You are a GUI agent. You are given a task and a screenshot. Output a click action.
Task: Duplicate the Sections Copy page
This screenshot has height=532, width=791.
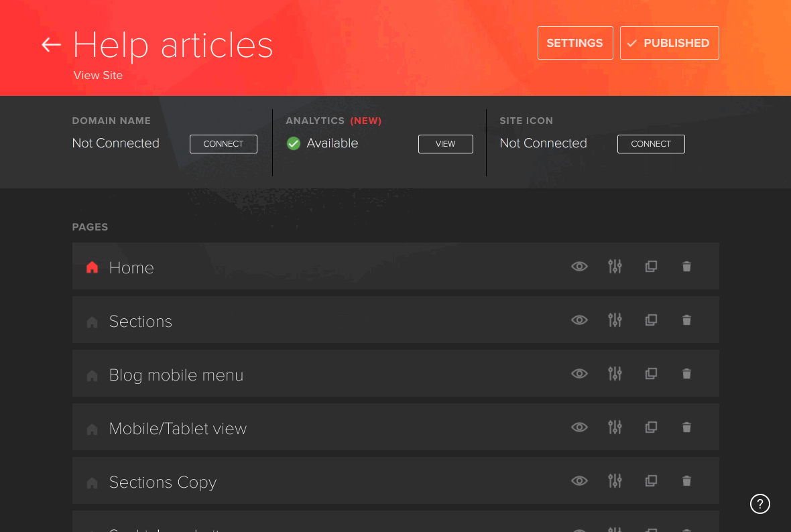pos(651,481)
